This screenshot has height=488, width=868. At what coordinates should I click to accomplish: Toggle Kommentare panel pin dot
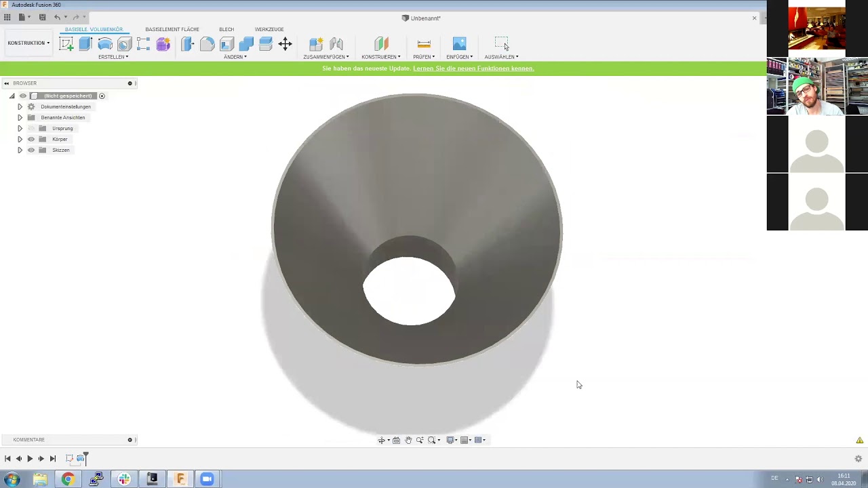(x=130, y=440)
